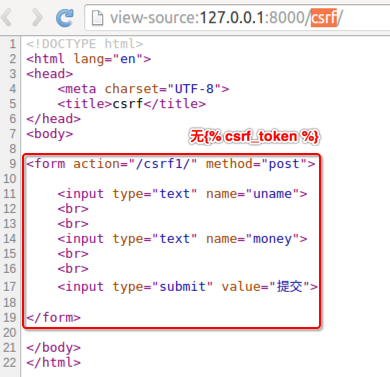Click the br tag on line 16

[x=73, y=269]
